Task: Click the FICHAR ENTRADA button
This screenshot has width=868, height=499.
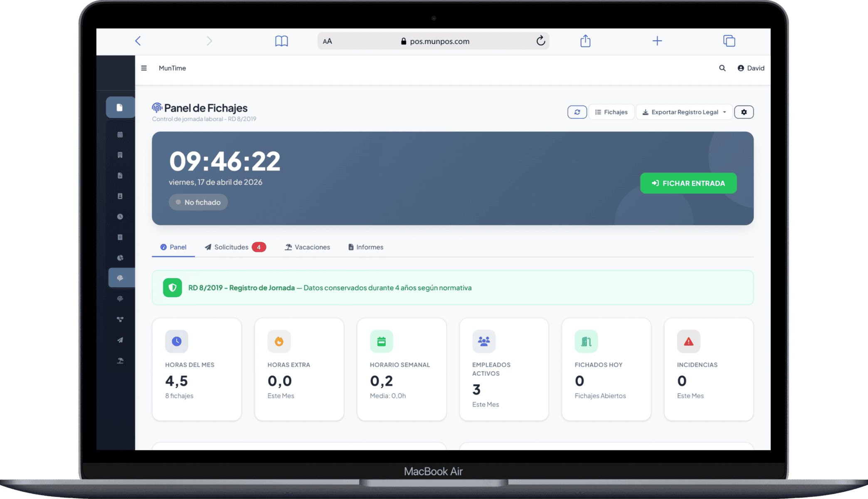Action: [x=688, y=183]
